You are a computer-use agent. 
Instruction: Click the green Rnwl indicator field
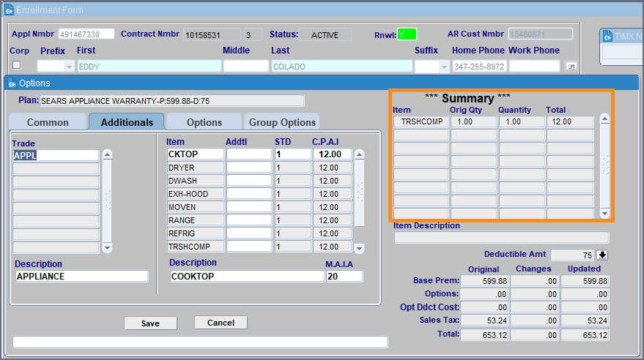[x=407, y=34]
